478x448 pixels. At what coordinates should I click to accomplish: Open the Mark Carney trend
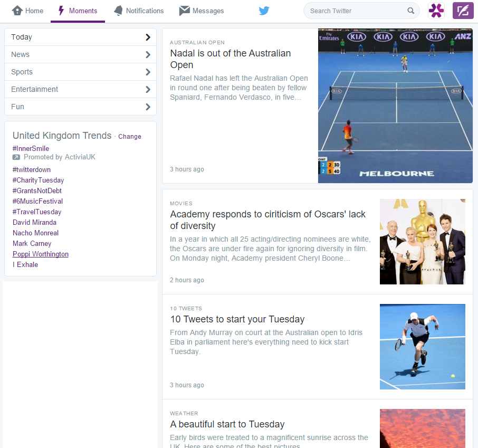[32, 243]
